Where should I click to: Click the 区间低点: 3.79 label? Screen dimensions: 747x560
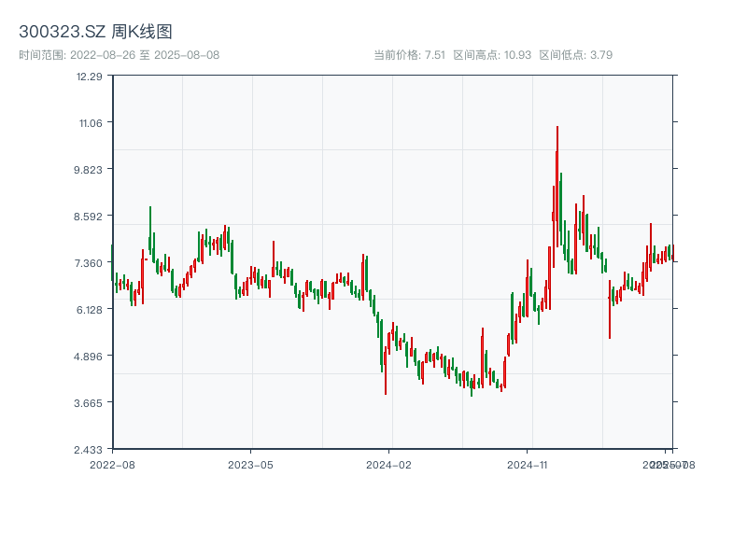point(576,55)
